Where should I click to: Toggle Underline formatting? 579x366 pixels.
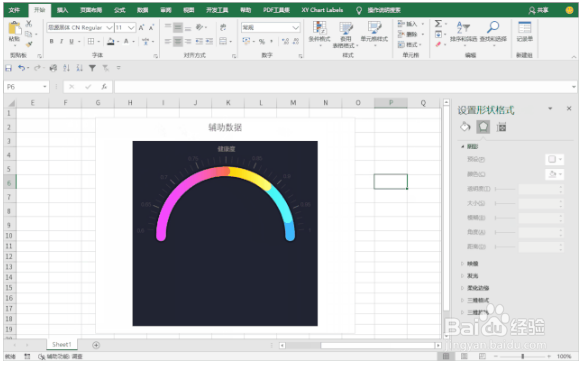[x=71, y=41]
